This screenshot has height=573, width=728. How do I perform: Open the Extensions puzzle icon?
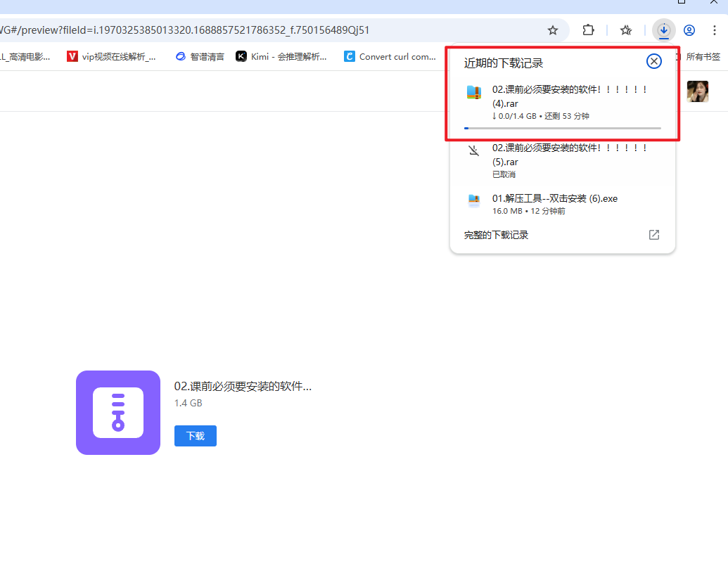(588, 30)
